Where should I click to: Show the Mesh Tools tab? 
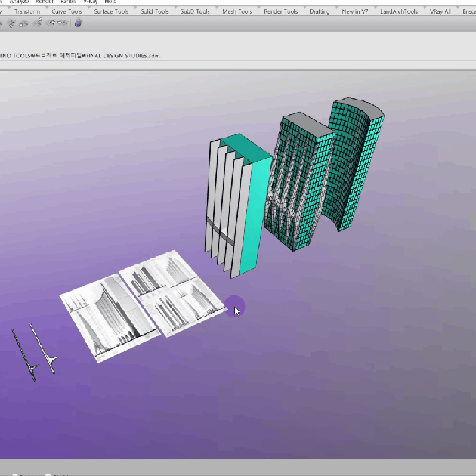(237, 11)
